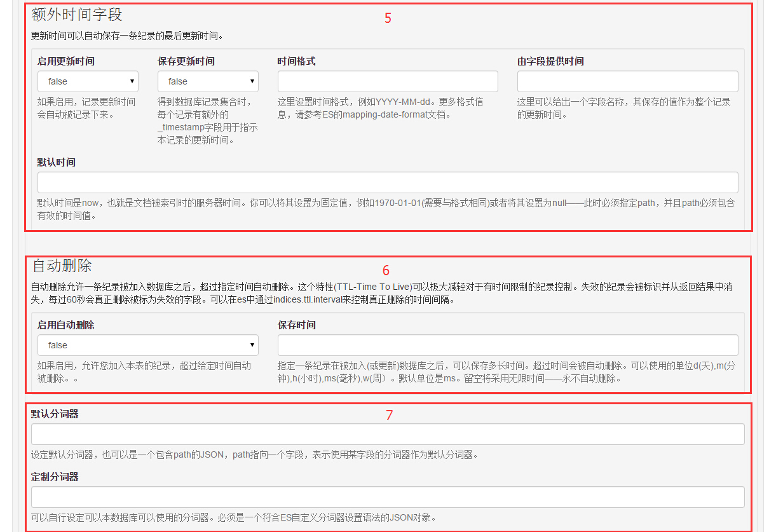
Task: Click the bold 默认分词器 label
Action: [55, 414]
